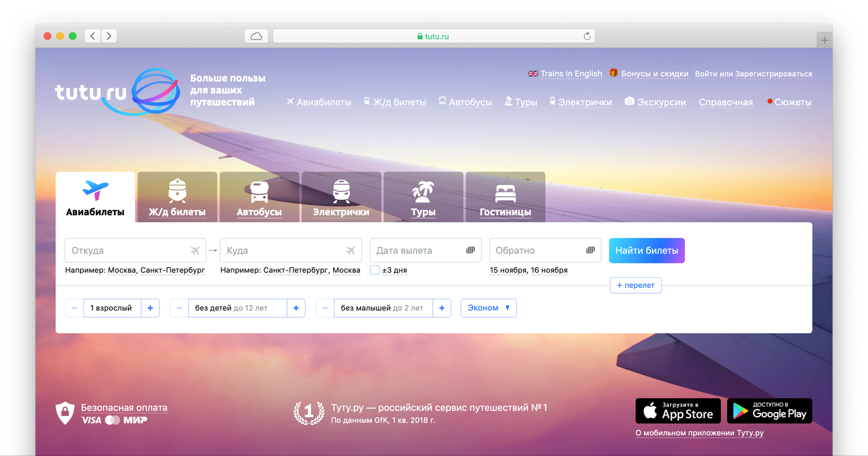Open the Эконом class dropdown
Screen dimensions: 868x456
489,308
